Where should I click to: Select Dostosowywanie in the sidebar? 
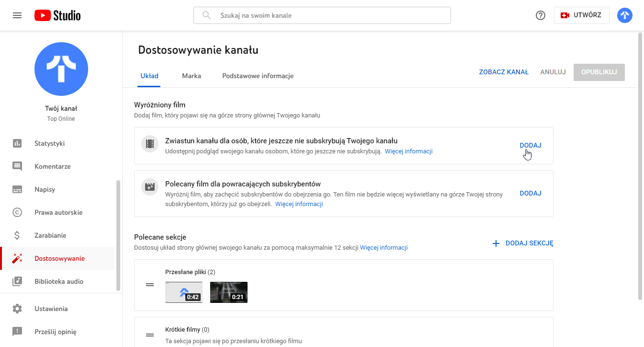(x=57, y=258)
